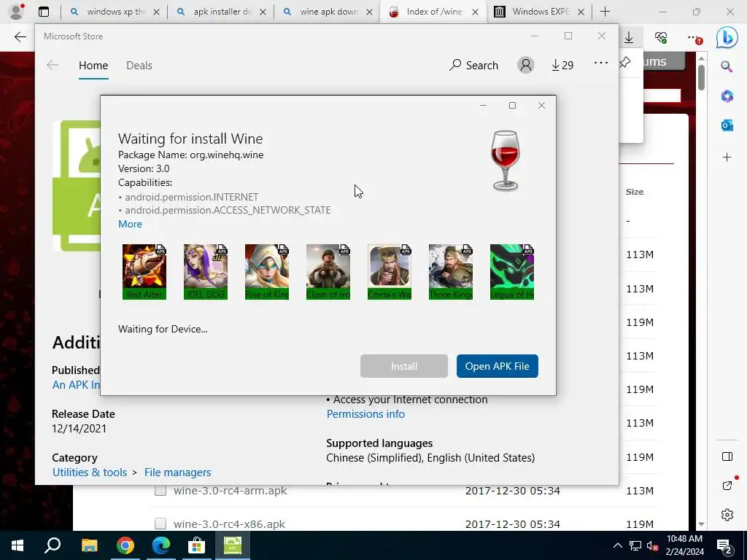Open Microsoft Store from the taskbar
Image resolution: width=747 pixels, height=560 pixels.
point(196,545)
